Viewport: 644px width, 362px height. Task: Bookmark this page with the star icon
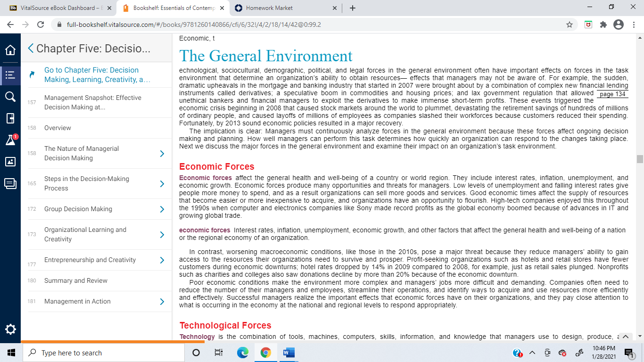[x=570, y=25]
